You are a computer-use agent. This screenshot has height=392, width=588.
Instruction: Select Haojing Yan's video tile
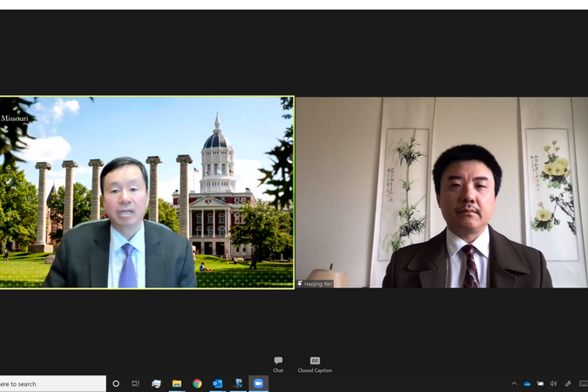pos(441,192)
